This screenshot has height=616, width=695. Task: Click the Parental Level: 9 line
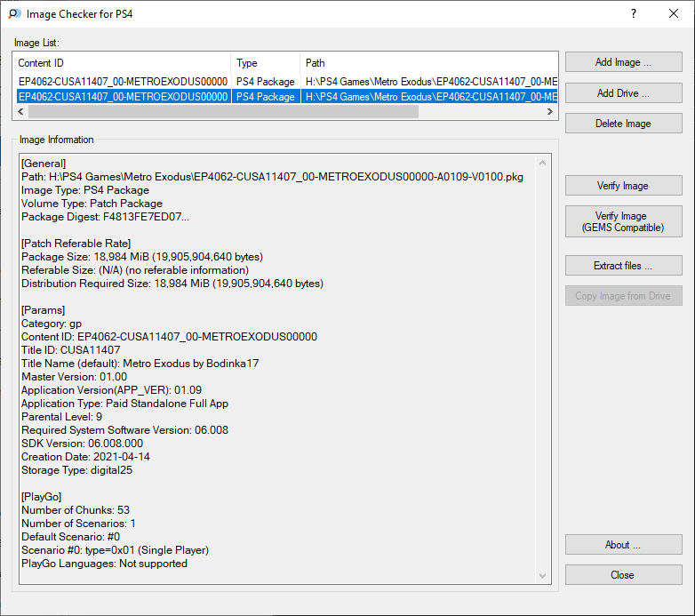pos(61,417)
